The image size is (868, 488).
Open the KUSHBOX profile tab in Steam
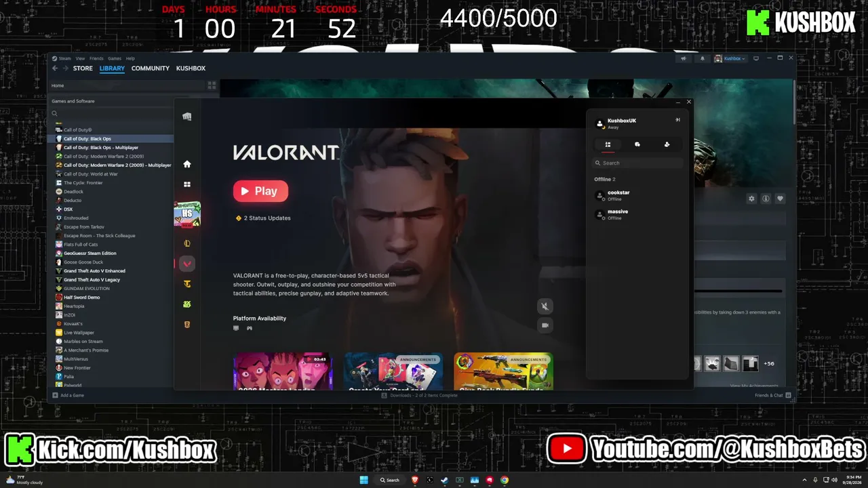pos(191,68)
